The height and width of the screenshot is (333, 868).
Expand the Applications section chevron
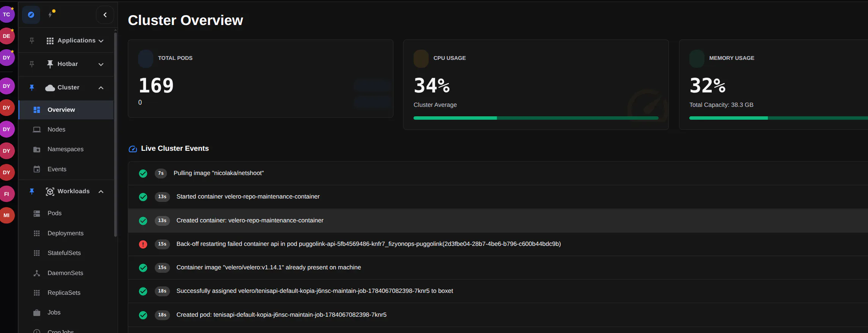point(101,41)
